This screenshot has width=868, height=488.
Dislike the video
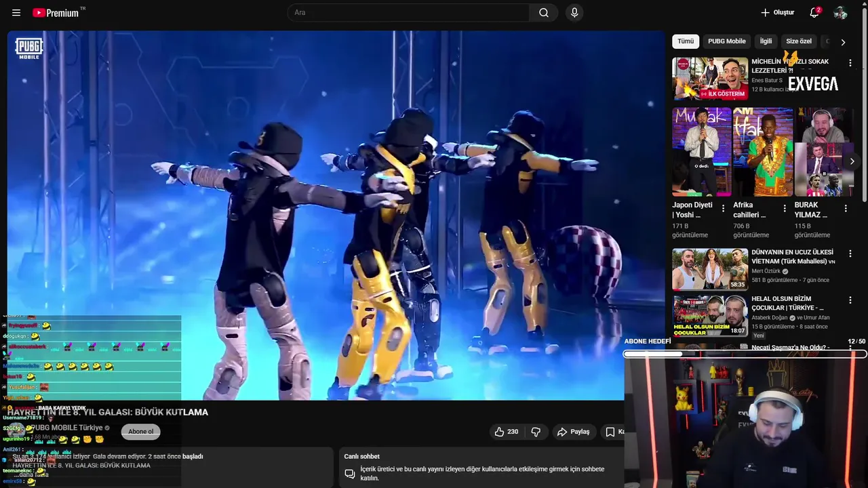(536, 432)
